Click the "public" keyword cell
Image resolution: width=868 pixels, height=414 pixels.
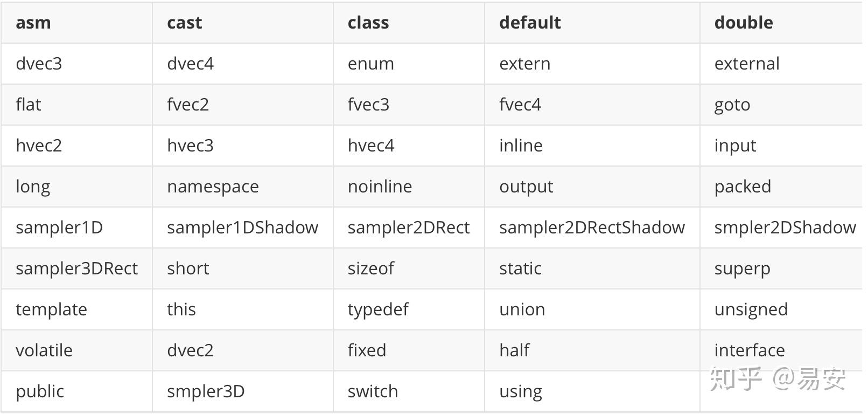40,391
